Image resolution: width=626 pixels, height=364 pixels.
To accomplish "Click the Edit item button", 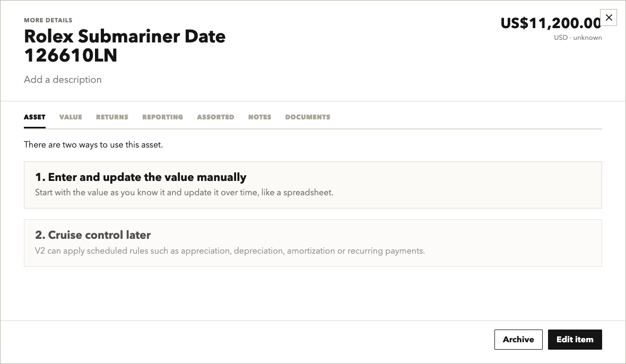I will point(575,340).
